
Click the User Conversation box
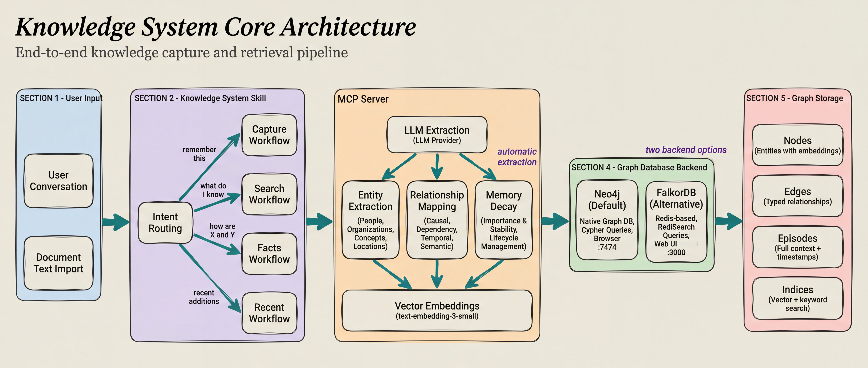click(58, 181)
